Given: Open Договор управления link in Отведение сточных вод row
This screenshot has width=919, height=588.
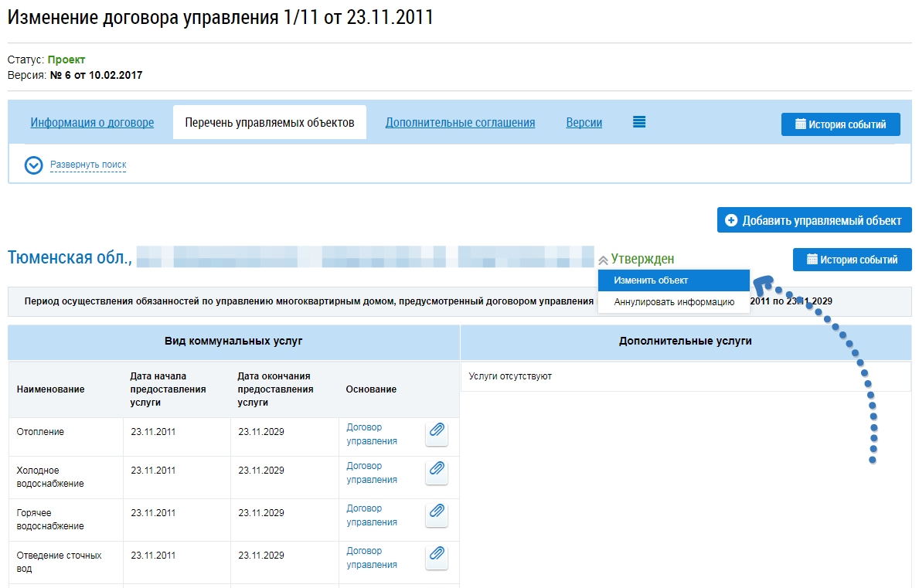Looking at the screenshot, I should (372, 558).
